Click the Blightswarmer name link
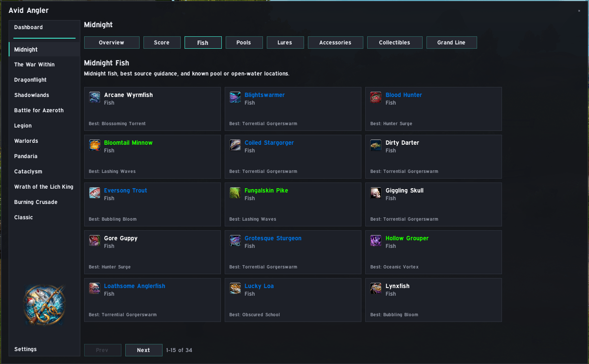The width and height of the screenshot is (589, 364). (x=264, y=95)
